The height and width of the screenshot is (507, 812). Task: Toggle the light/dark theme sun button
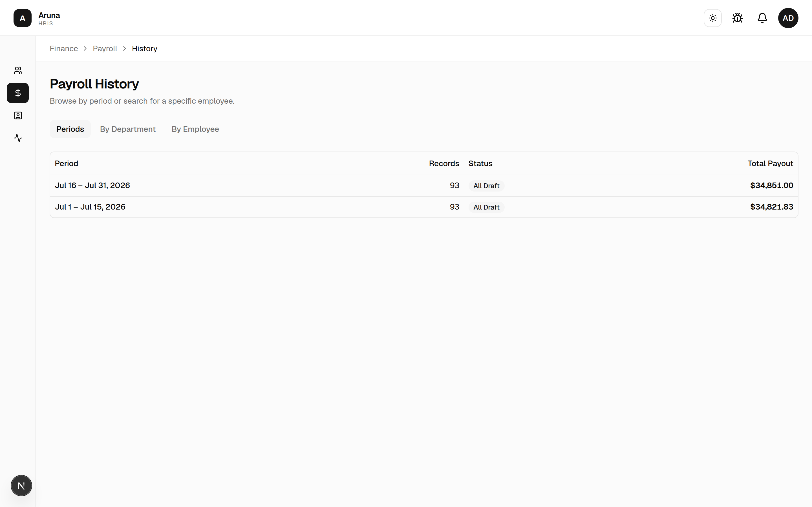pyautogui.click(x=713, y=18)
